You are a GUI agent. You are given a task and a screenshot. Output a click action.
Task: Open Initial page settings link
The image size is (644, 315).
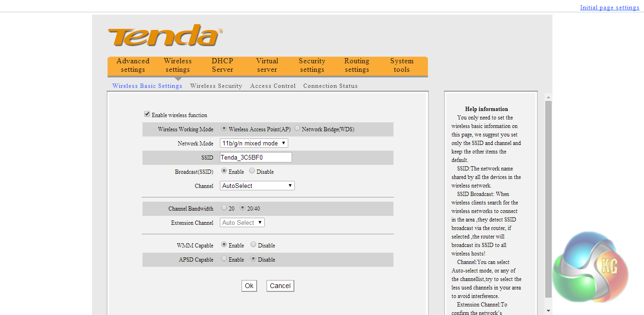pyautogui.click(x=610, y=8)
